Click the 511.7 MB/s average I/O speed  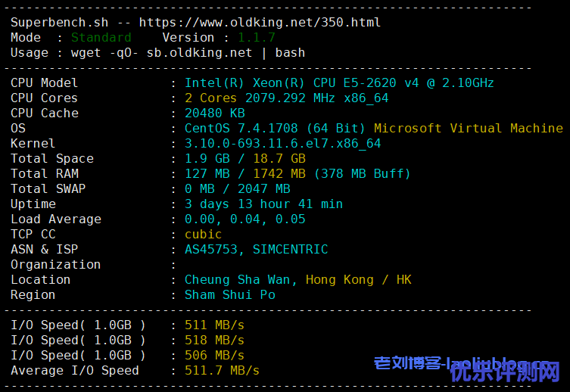coord(222,370)
